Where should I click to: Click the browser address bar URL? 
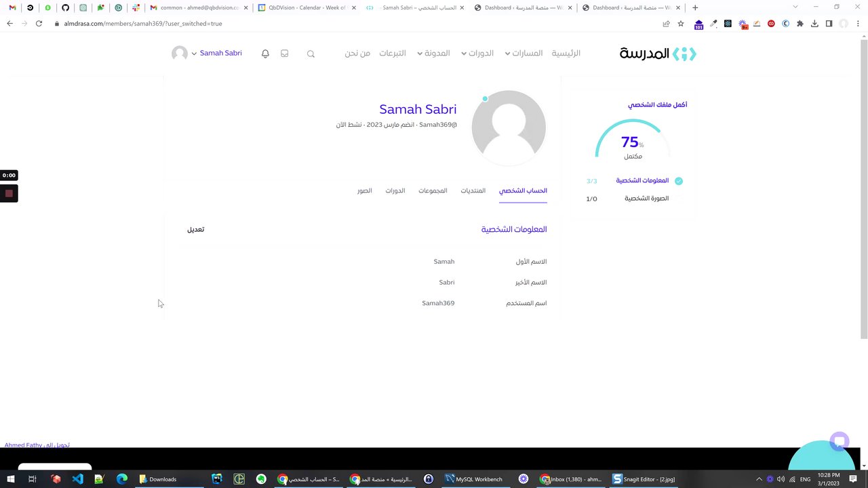(143, 23)
